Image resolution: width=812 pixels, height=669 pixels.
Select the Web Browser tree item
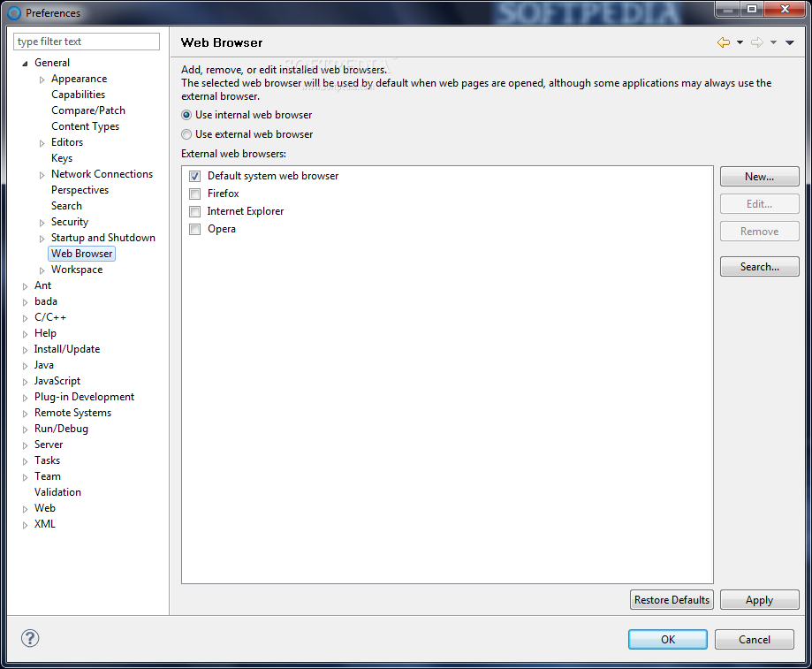pos(82,254)
